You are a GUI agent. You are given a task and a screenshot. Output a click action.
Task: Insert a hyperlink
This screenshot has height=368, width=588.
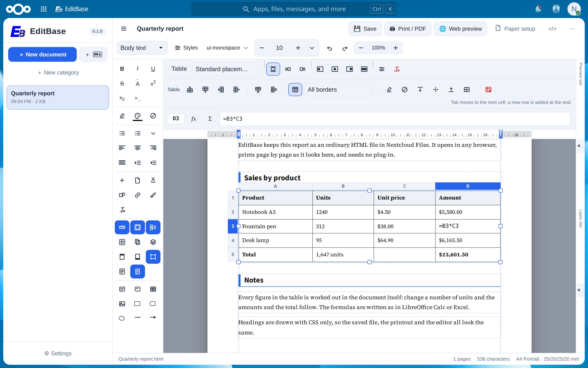tap(138, 195)
